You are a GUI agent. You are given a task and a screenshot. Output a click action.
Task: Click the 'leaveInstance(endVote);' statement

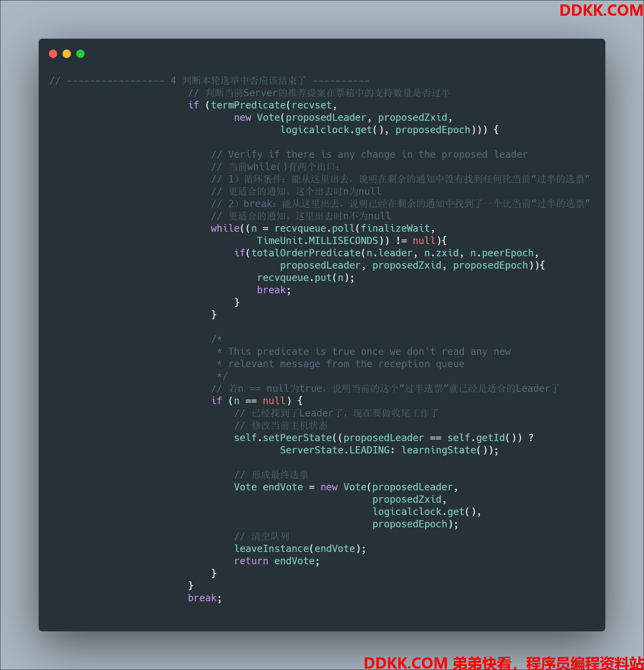point(300,549)
